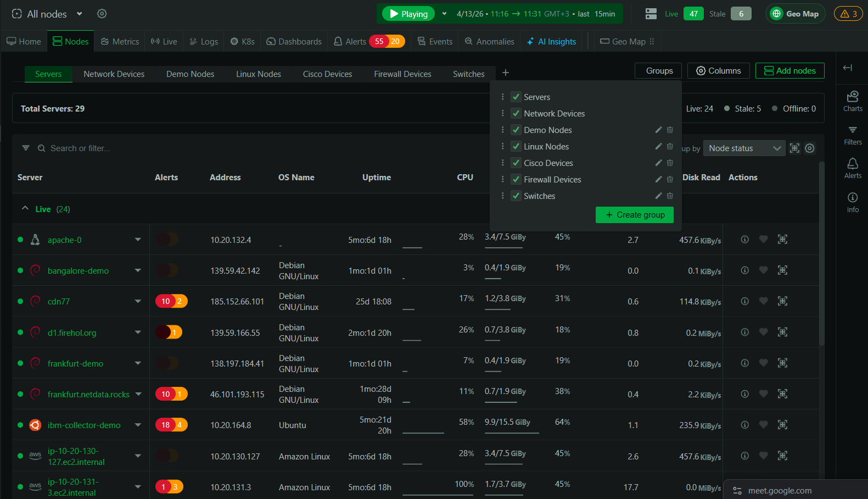Open the Node status group-by dropdown
Viewport: 868px width, 499px height.
point(744,148)
